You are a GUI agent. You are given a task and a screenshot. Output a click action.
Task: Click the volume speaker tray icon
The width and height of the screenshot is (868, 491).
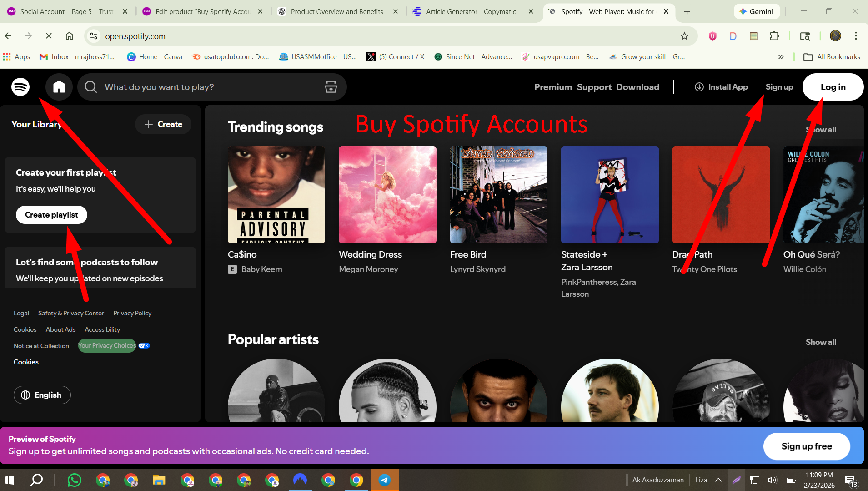773,480
